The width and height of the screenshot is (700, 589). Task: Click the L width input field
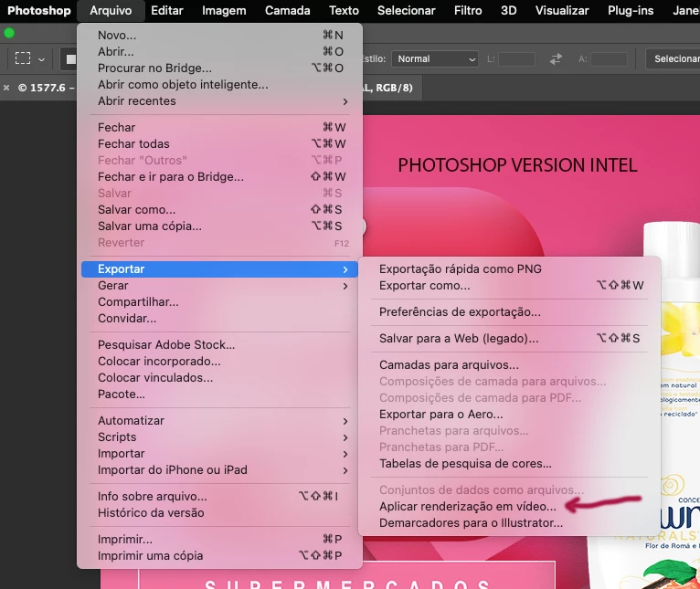pos(516,58)
